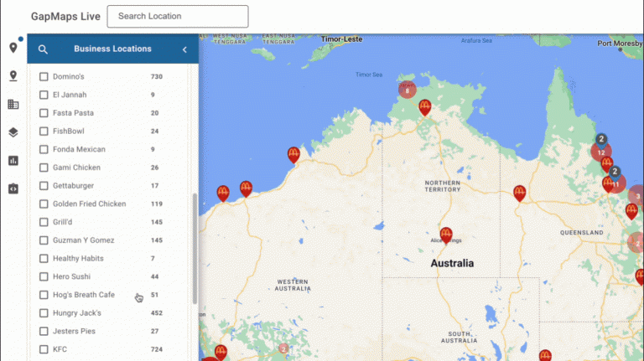The image size is (644, 361).
Task: Open the layers sidebar icon
Action: click(x=13, y=132)
